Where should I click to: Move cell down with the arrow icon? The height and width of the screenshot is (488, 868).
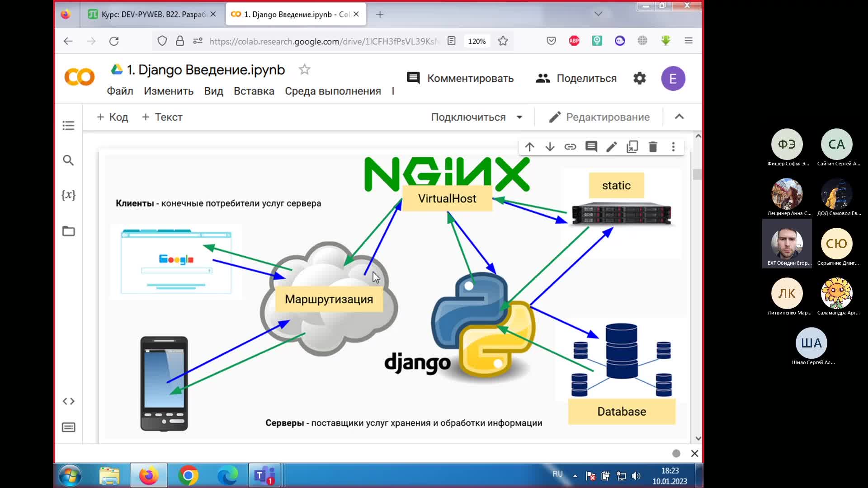click(550, 147)
